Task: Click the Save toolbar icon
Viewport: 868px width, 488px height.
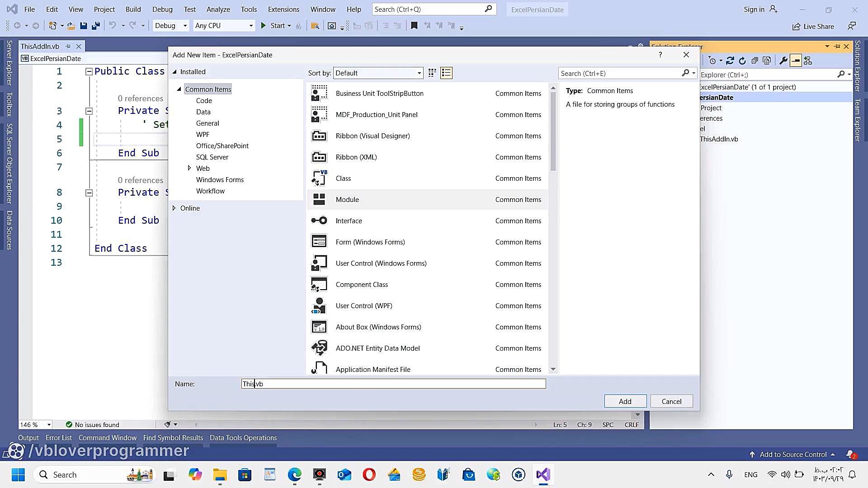Action: 83,26
